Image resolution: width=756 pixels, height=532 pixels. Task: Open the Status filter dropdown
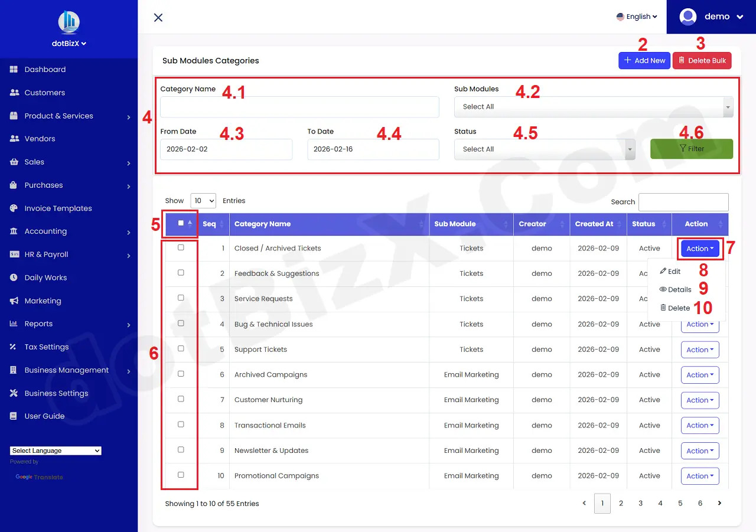544,149
